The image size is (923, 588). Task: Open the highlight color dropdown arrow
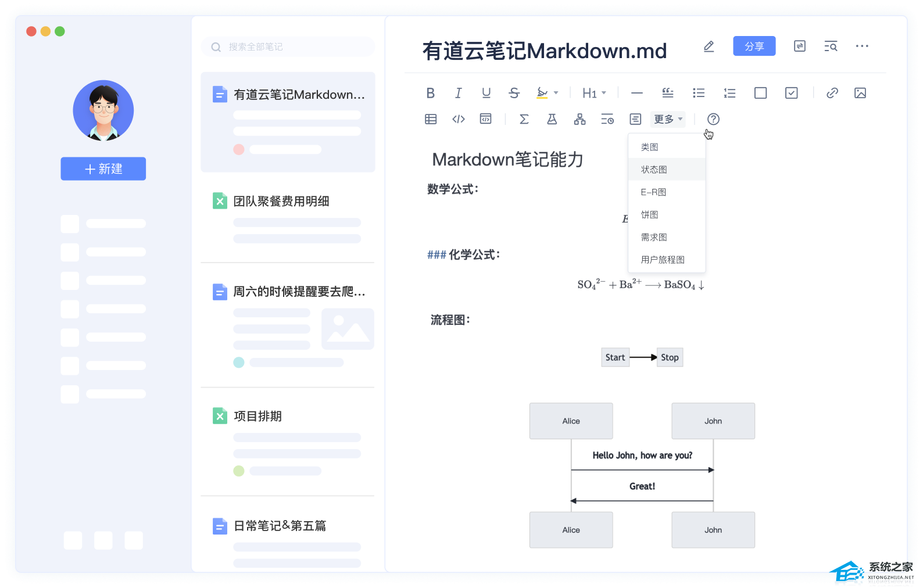[x=556, y=93]
